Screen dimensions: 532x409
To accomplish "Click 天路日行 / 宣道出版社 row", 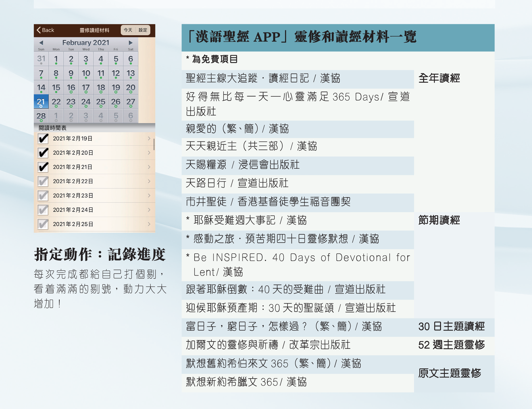I will tap(298, 184).
